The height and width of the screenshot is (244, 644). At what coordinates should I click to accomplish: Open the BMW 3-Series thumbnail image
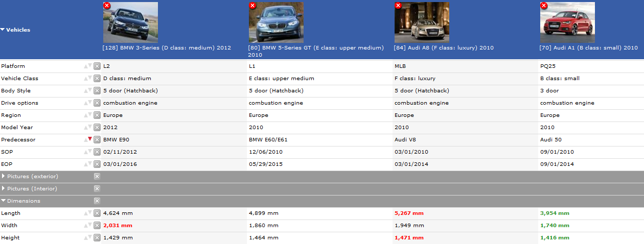[x=130, y=22]
